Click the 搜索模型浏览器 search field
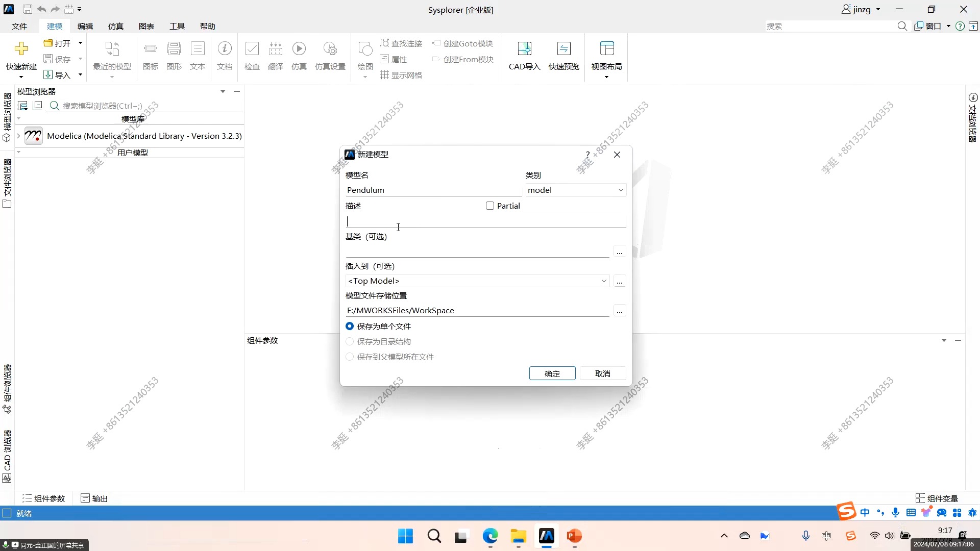The width and height of the screenshot is (980, 551). tap(145, 106)
